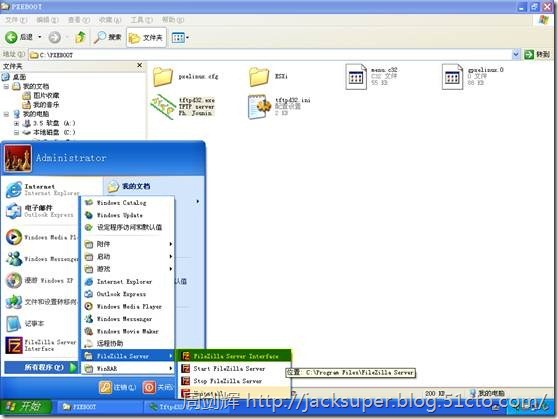Click Files and Settings Transfer Wizard icon
This screenshot has width=558, height=419.
pos(14,302)
